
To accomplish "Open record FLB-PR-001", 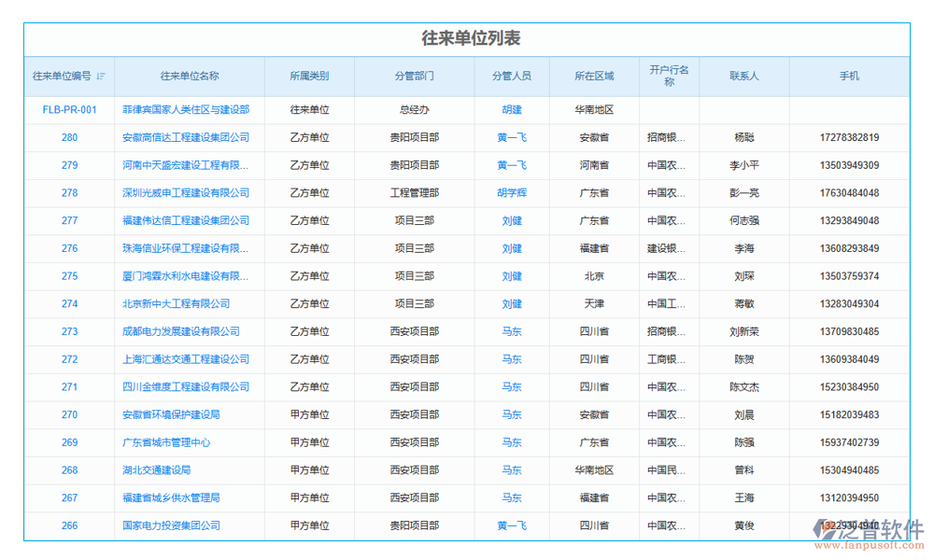I will [68, 109].
